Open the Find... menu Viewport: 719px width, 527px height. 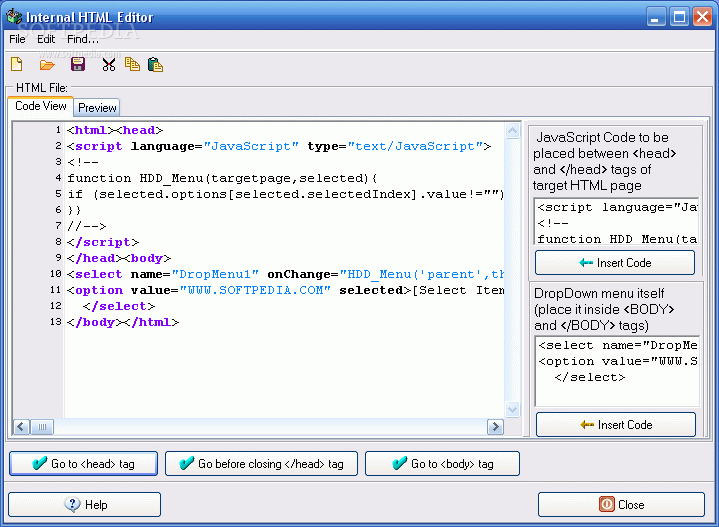click(x=83, y=39)
